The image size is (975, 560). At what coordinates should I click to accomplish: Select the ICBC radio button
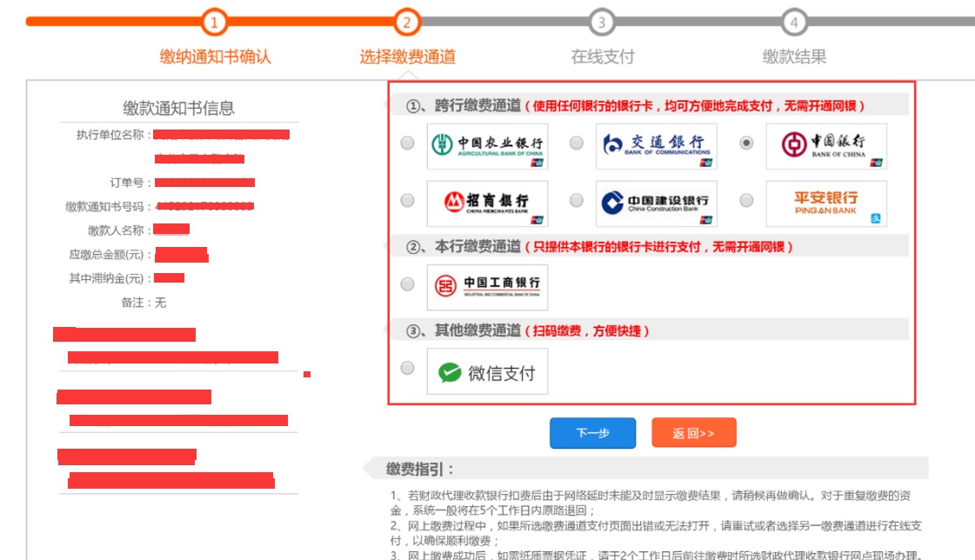[x=407, y=284]
